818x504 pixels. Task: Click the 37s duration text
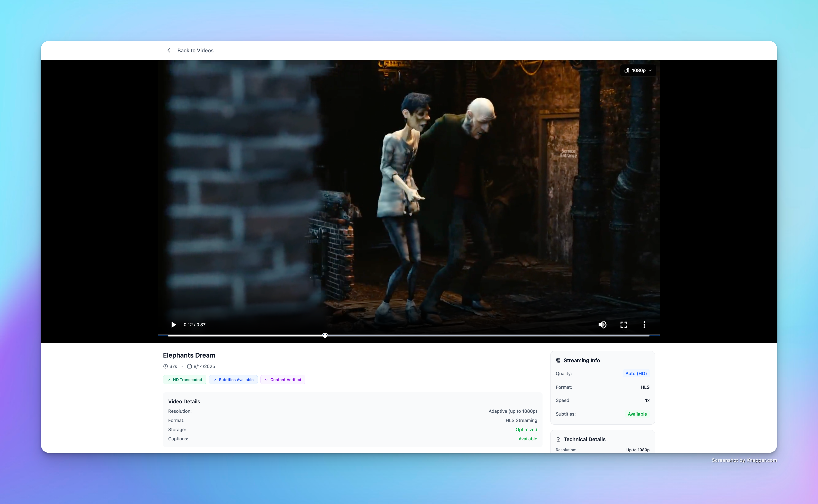(x=173, y=366)
